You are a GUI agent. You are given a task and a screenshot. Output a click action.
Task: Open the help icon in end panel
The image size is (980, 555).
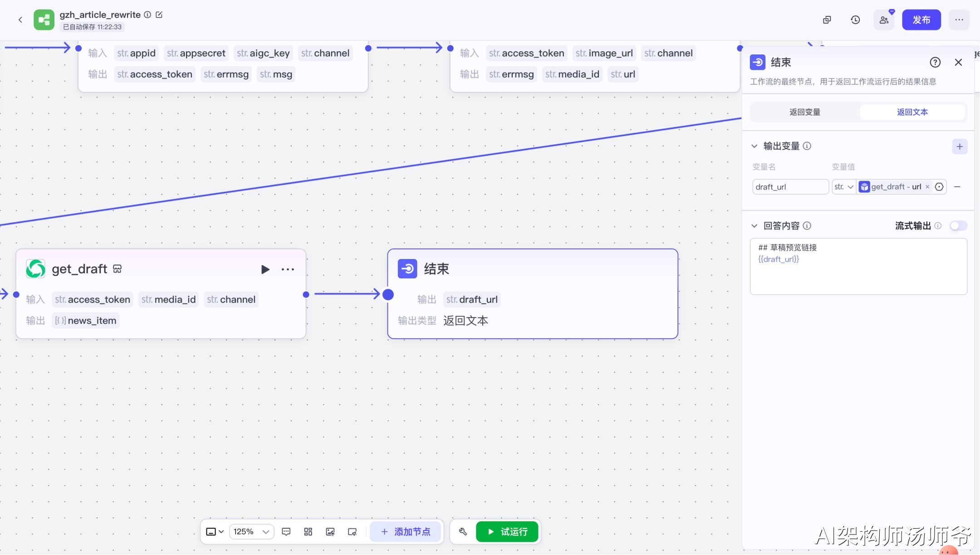pos(935,62)
